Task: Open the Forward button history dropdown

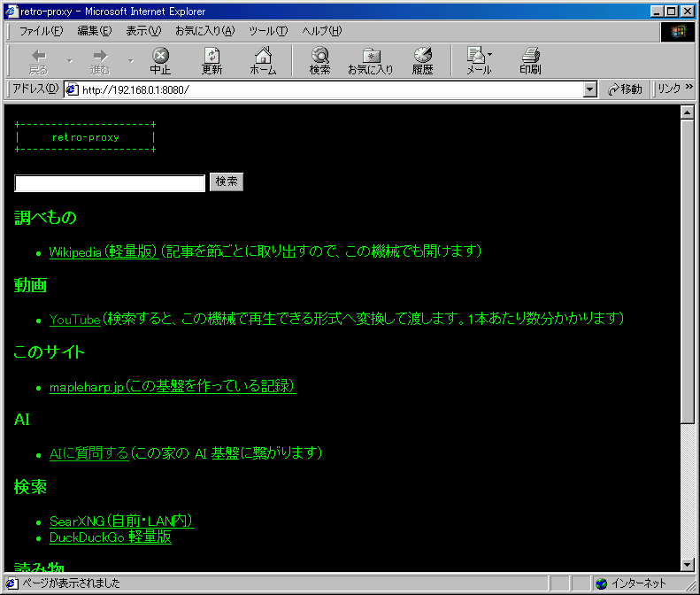Action: [131, 60]
